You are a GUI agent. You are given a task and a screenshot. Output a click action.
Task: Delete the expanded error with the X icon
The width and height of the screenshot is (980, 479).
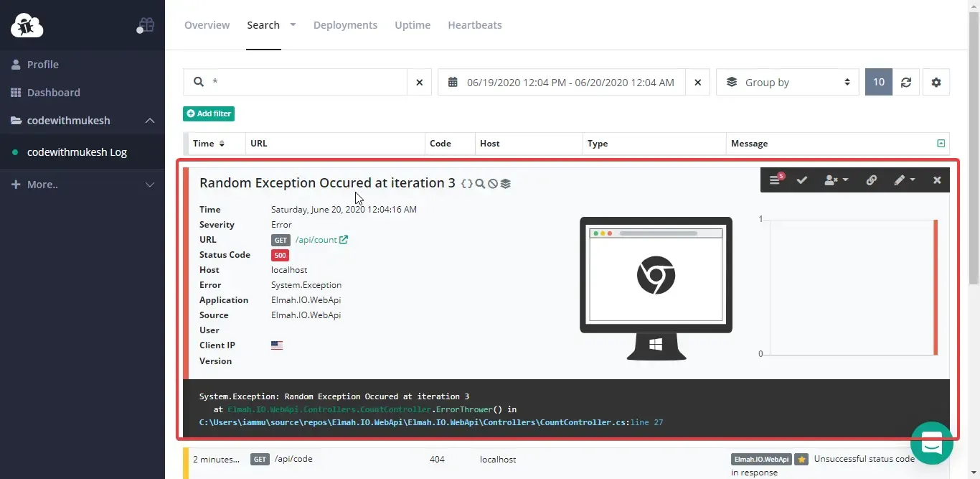click(937, 180)
